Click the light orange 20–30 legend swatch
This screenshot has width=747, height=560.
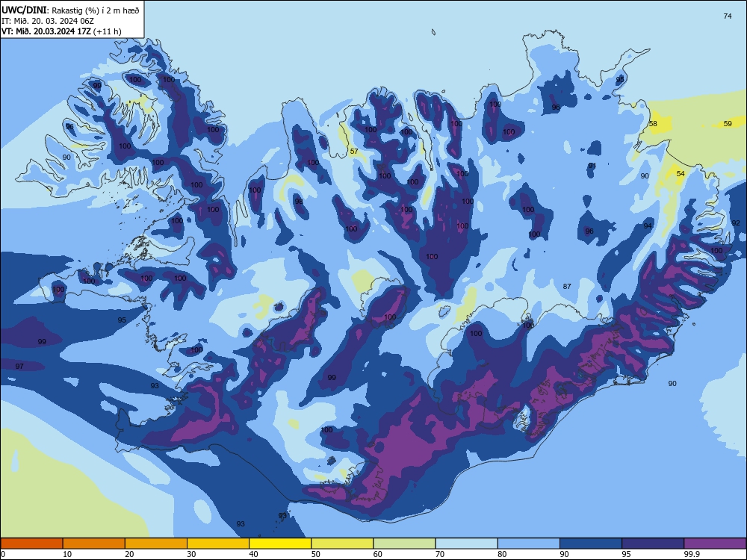156,544
